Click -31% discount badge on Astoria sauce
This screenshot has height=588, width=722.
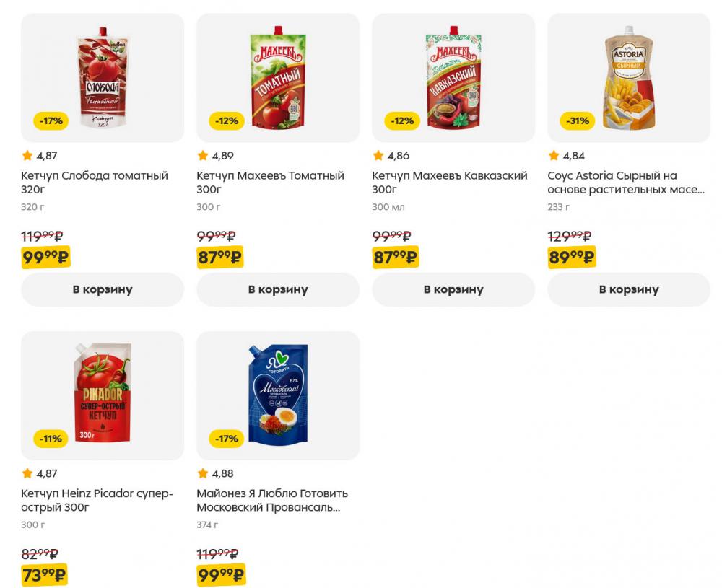click(578, 120)
